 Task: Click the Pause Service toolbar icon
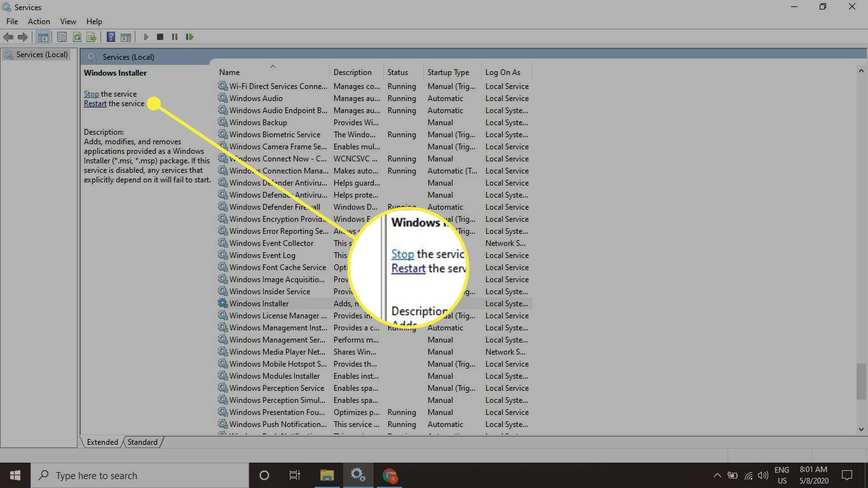point(175,37)
